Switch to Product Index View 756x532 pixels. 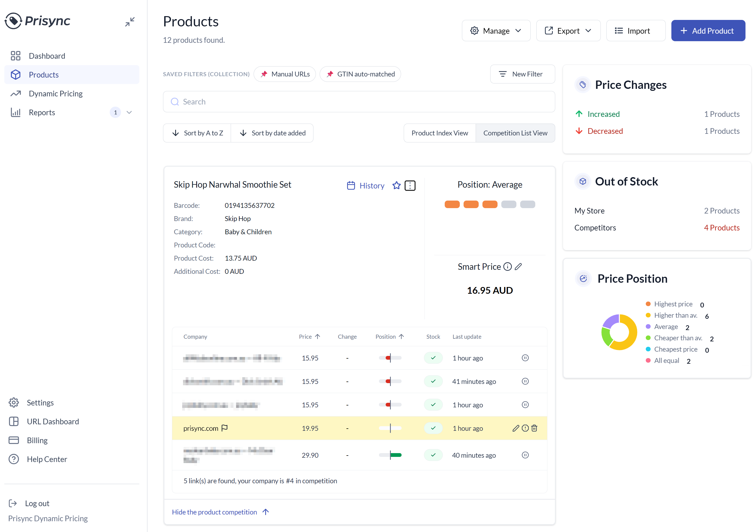tap(440, 133)
